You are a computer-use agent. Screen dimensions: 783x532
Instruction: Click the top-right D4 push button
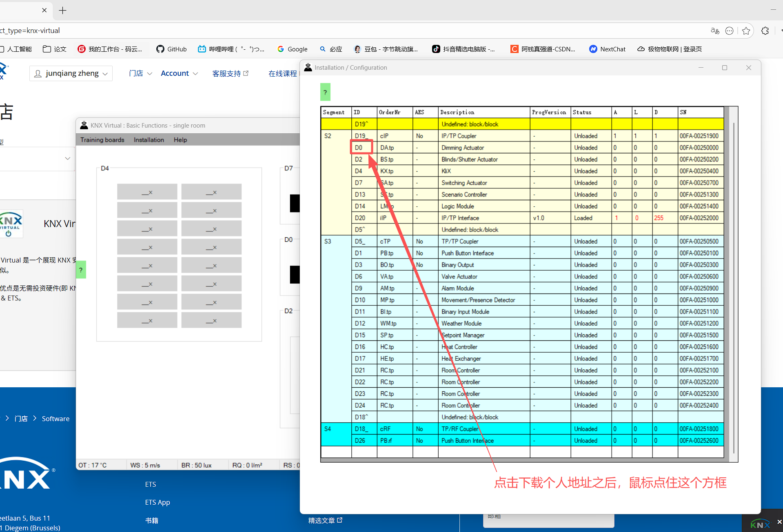pyautogui.click(x=211, y=192)
